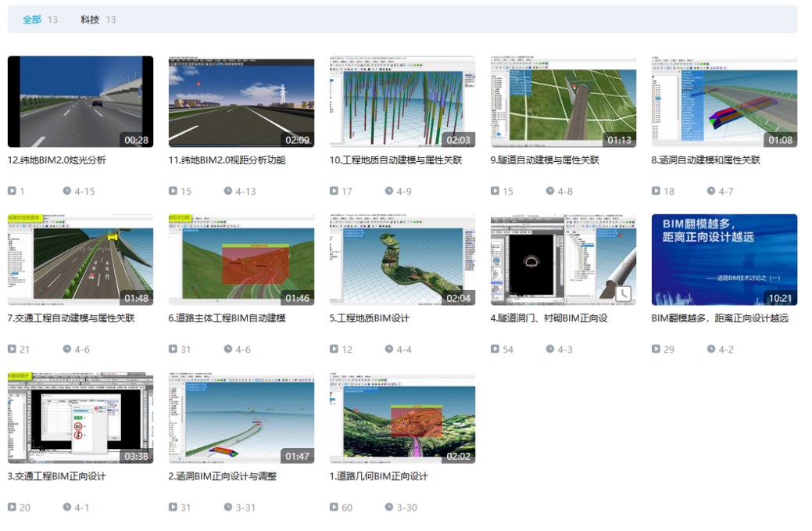Open 8.涵洞自动建模和属性关联 video thumbnail
The height and width of the screenshot is (531, 812).
coord(724,102)
